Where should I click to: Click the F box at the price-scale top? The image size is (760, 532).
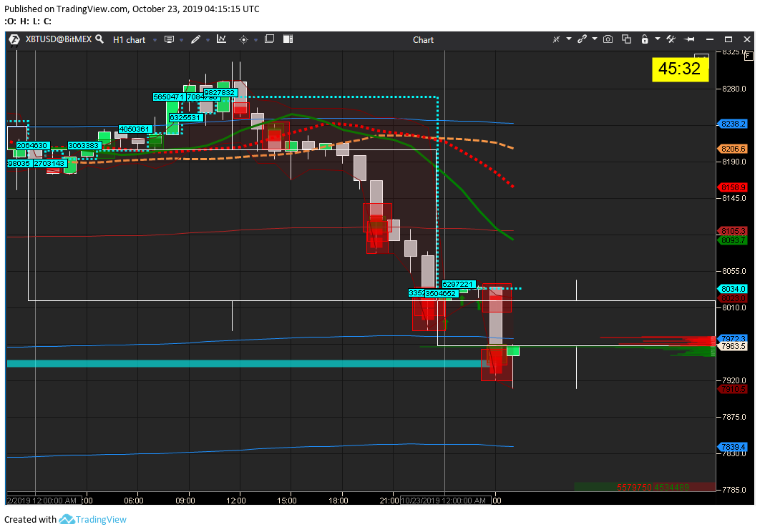749,56
